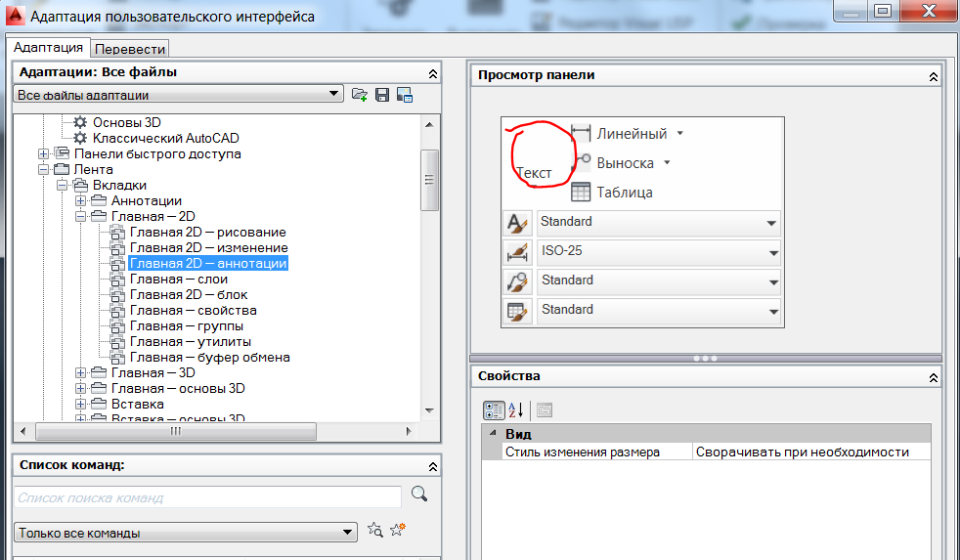
Task: Click the create new command star icon
Action: pos(398,530)
